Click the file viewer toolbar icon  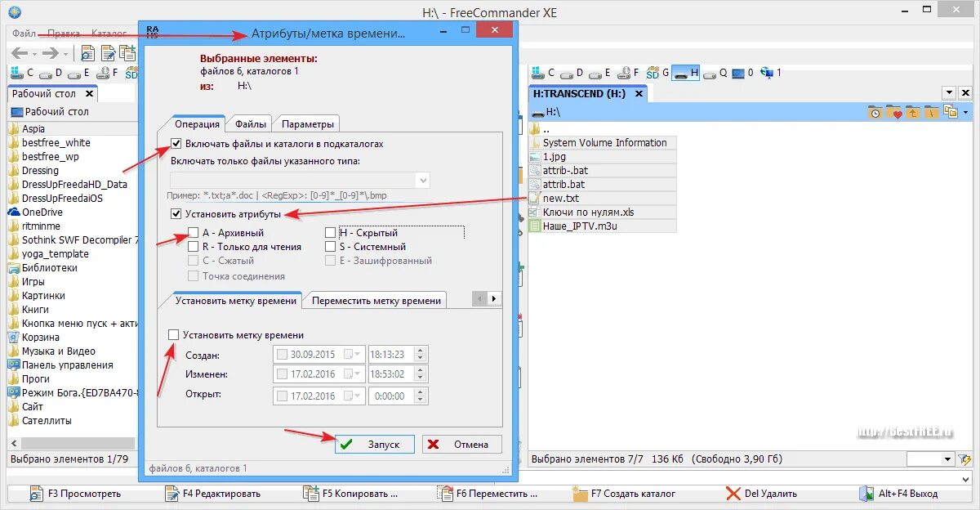click(87, 54)
